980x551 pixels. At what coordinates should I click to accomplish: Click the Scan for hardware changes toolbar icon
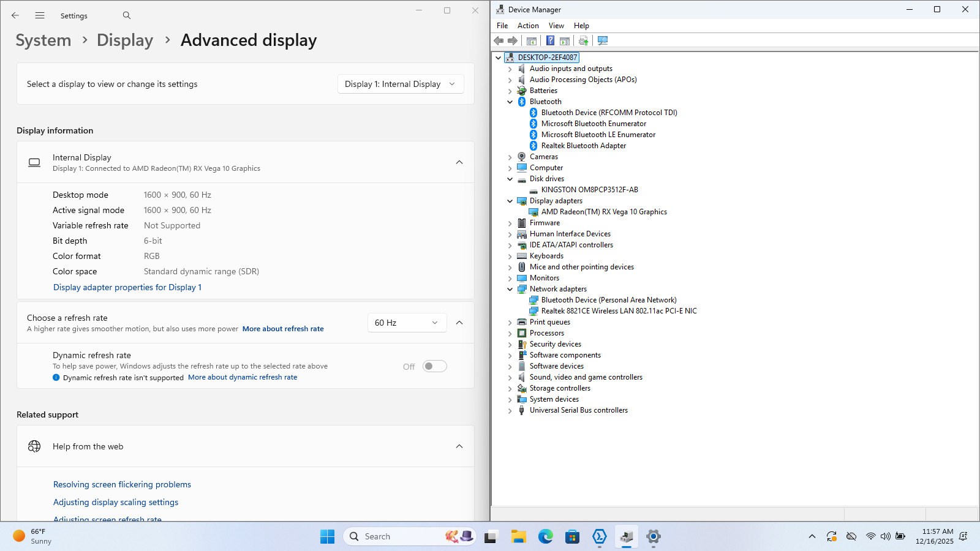point(603,40)
